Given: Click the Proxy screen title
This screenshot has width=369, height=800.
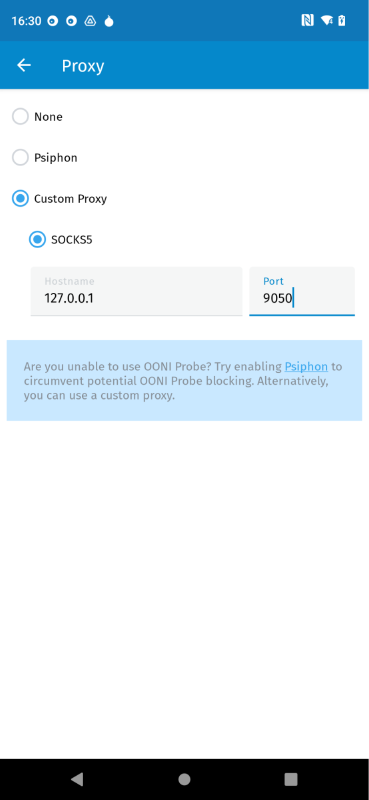Looking at the screenshot, I should [83, 66].
